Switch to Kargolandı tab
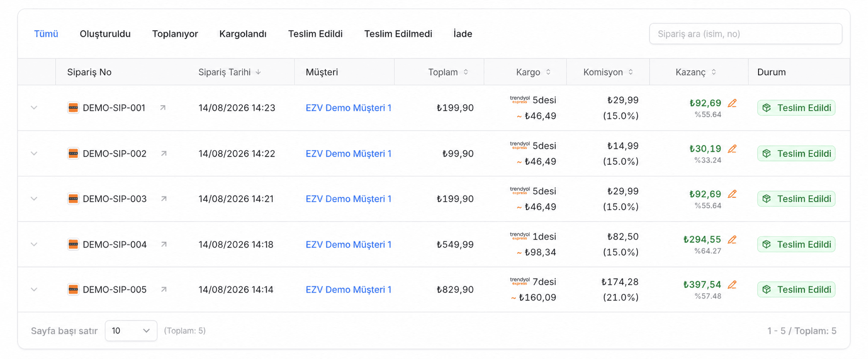Screen dimensions: 868x359 tap(243, 34)
